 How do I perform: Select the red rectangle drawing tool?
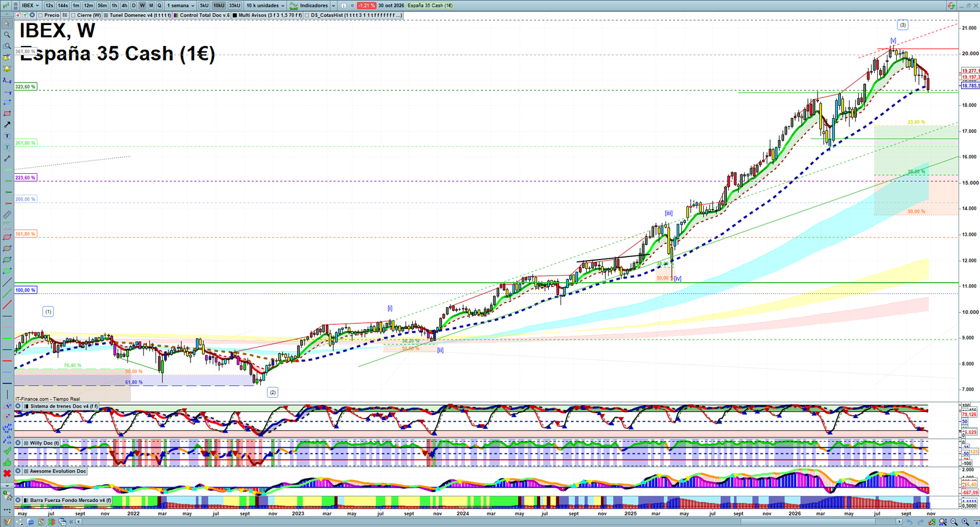click(x=7, y=113)
